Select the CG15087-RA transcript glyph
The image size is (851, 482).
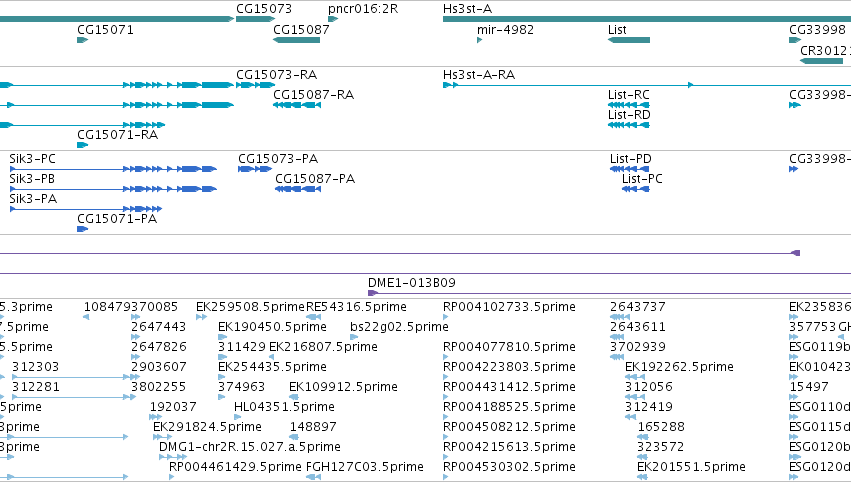click(297, 105)
